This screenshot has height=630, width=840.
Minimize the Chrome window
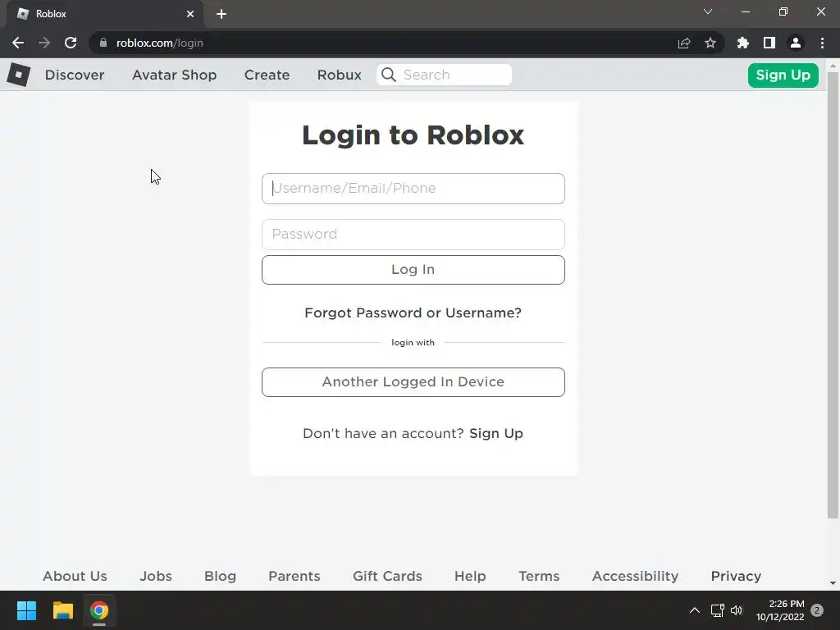[x=745, y=11]
